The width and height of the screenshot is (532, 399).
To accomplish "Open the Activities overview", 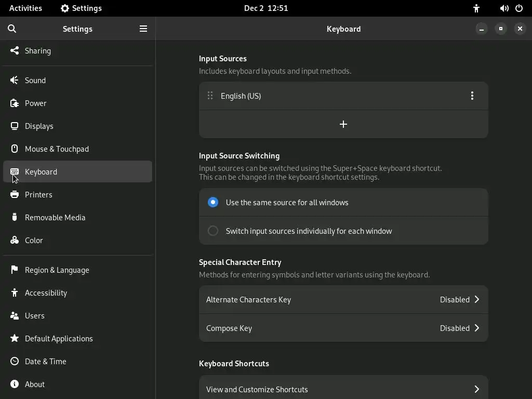I will tap(25, 8).
